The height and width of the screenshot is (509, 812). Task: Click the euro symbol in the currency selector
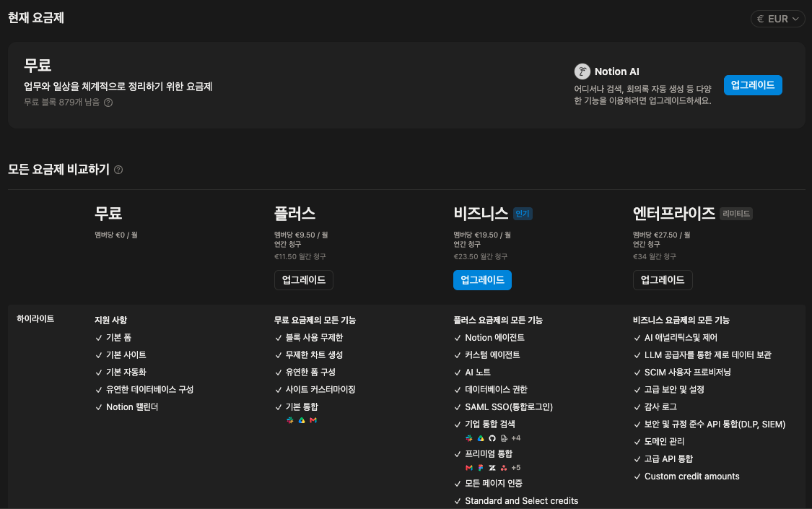(760, 19)
